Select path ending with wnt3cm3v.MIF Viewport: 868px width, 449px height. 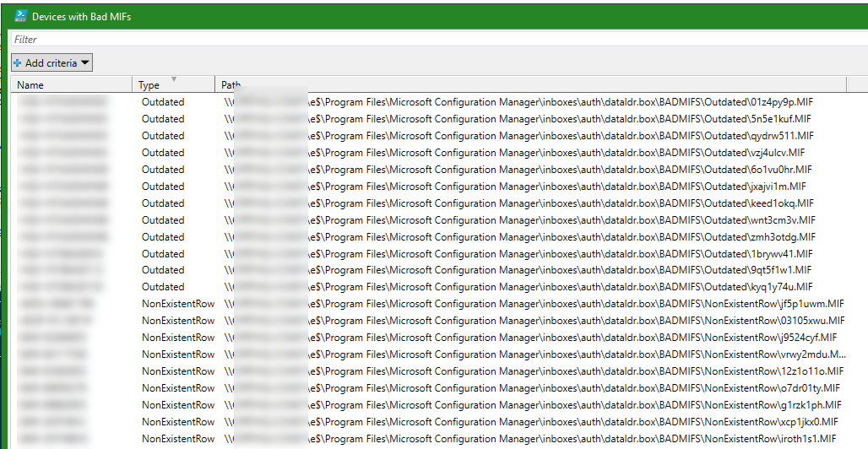click(x=519, y=219)
